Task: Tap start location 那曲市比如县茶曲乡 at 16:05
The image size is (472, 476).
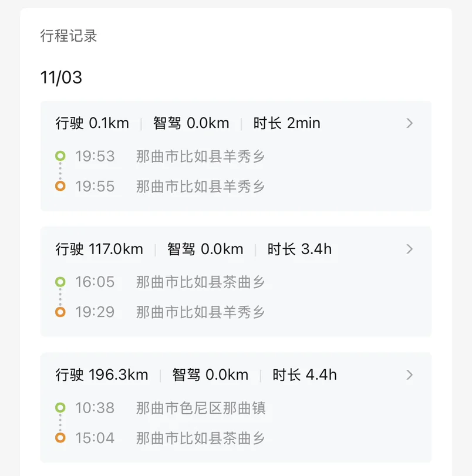Action: (201, 282)
